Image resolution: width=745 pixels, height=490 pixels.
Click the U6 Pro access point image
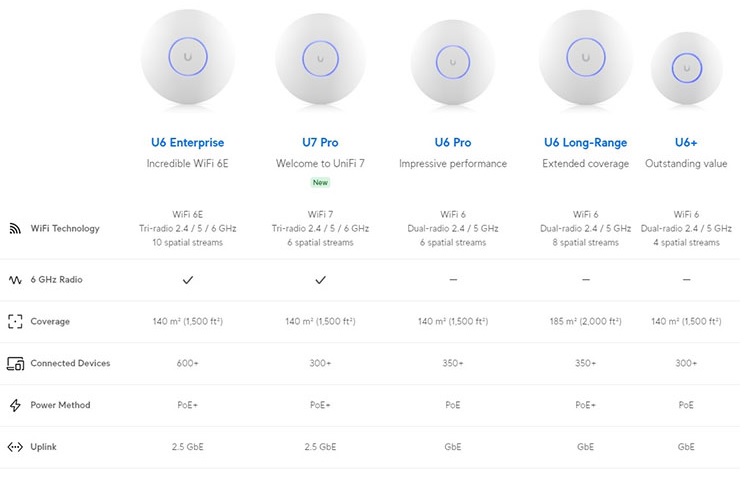(453, 62)
